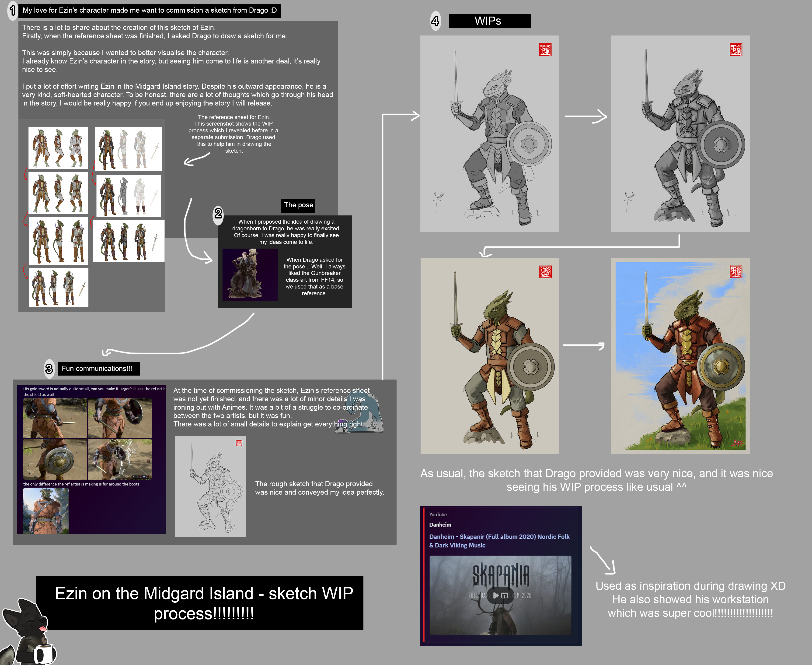The height and width of the screenshot is (665, 812).
Task: Click the number 1 circle badge
Action: [12, 10]
